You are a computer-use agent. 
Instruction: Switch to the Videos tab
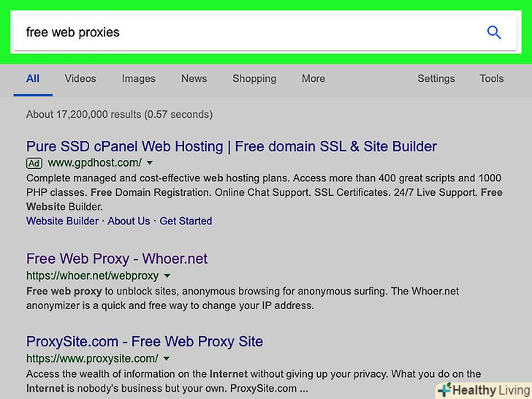[80, 79]
